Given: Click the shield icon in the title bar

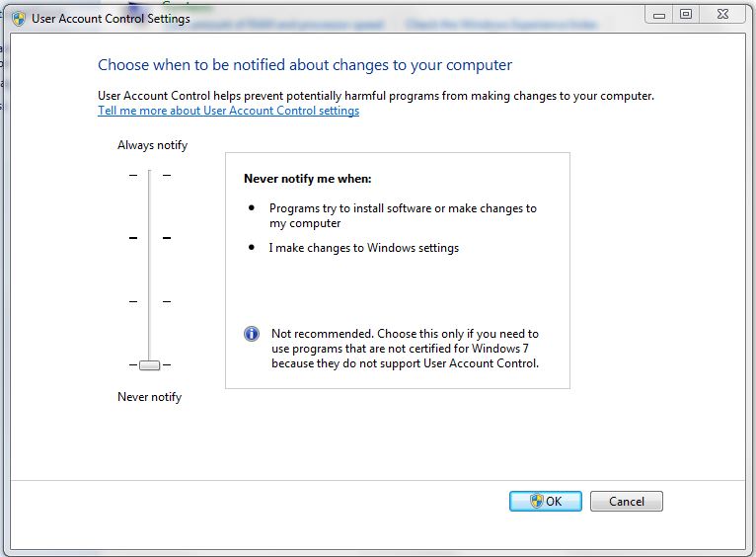Looking at the screenshot, I should (x=19, y=19).
